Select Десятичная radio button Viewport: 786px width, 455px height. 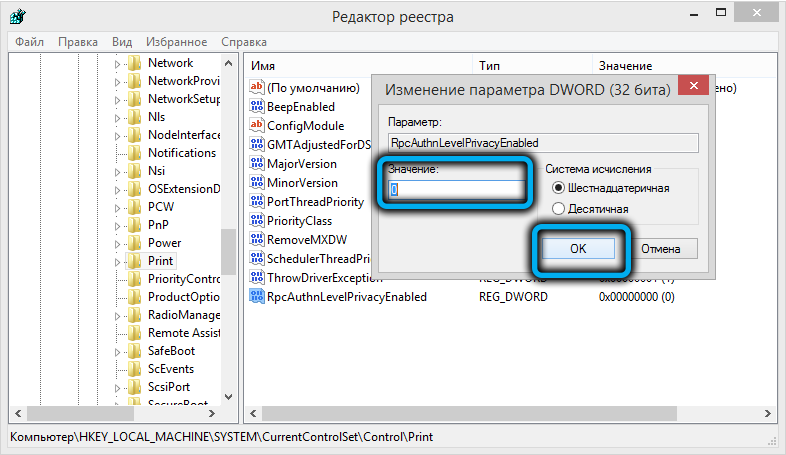pos(558,209)
